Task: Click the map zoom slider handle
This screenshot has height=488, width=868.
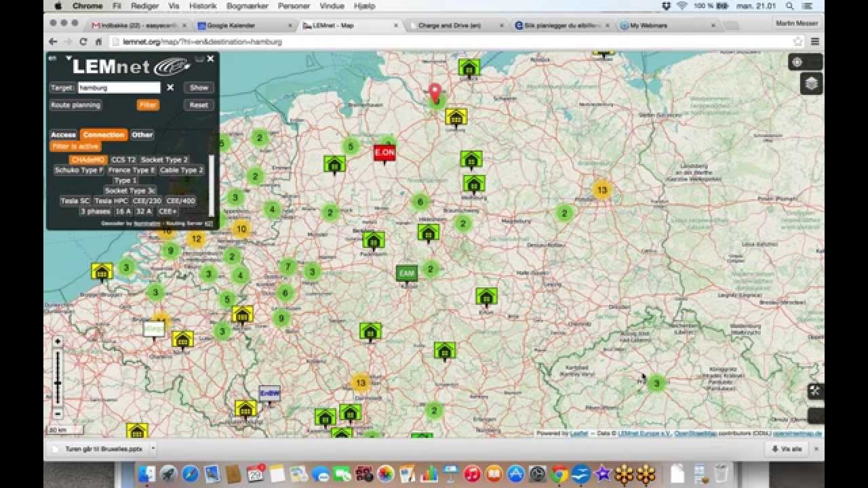Action: pos(58,384)
